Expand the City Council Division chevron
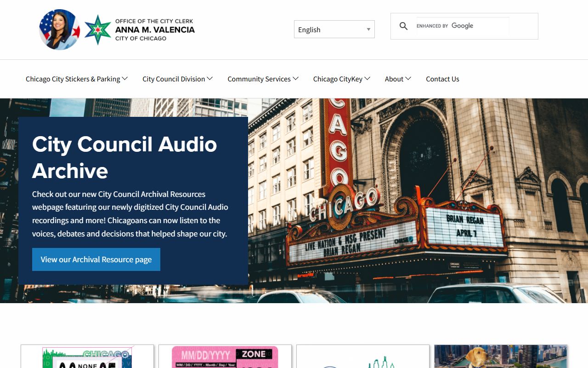588x368 pixels. [210, 79]
